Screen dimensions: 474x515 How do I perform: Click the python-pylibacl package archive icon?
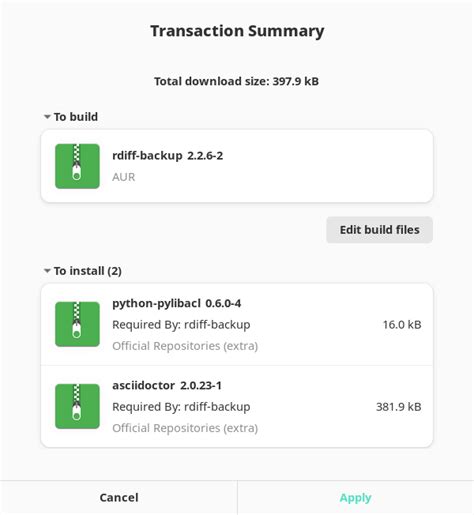click(x=77, y=324)
